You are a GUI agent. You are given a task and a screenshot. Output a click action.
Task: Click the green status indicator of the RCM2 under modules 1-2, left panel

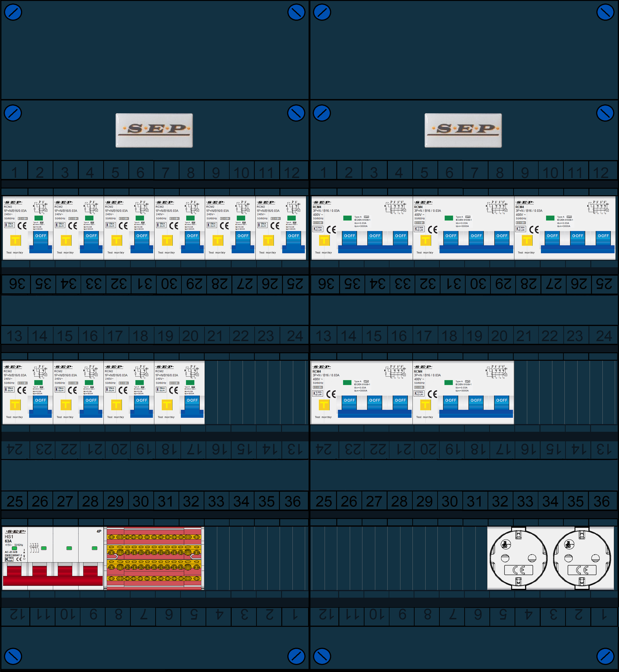point(38,218)
